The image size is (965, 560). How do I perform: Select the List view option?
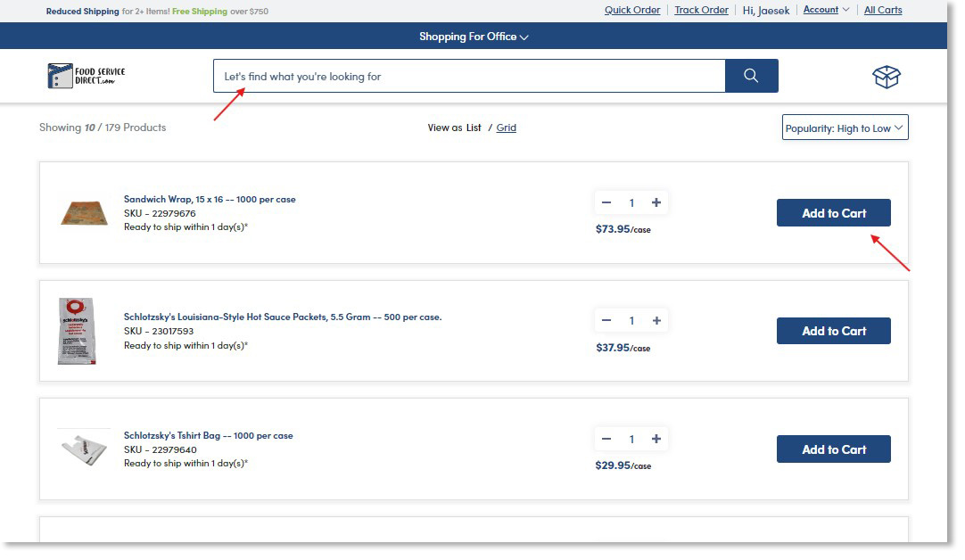coord(474,128)
